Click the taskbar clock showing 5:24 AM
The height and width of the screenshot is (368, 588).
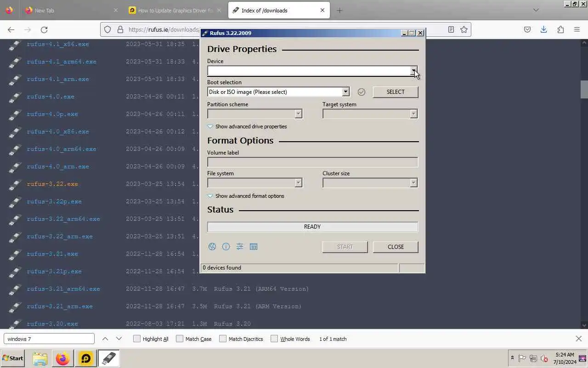[x=565, y=358]
